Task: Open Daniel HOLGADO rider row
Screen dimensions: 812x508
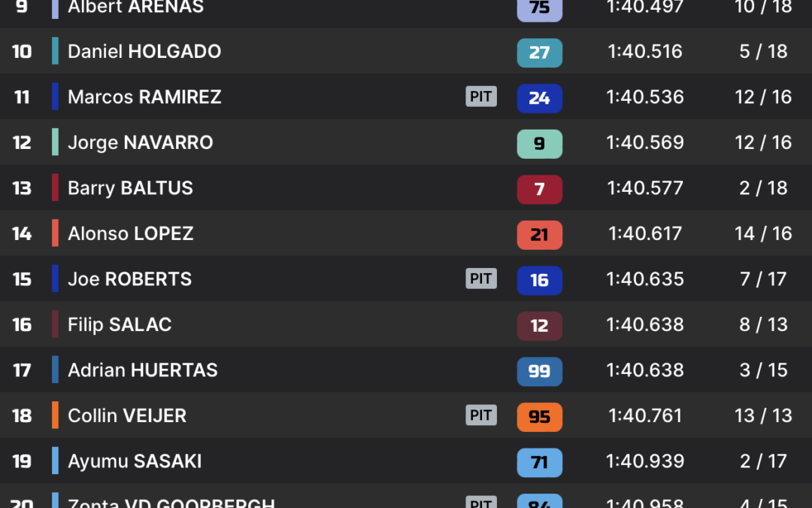Action: coord(406,51)
